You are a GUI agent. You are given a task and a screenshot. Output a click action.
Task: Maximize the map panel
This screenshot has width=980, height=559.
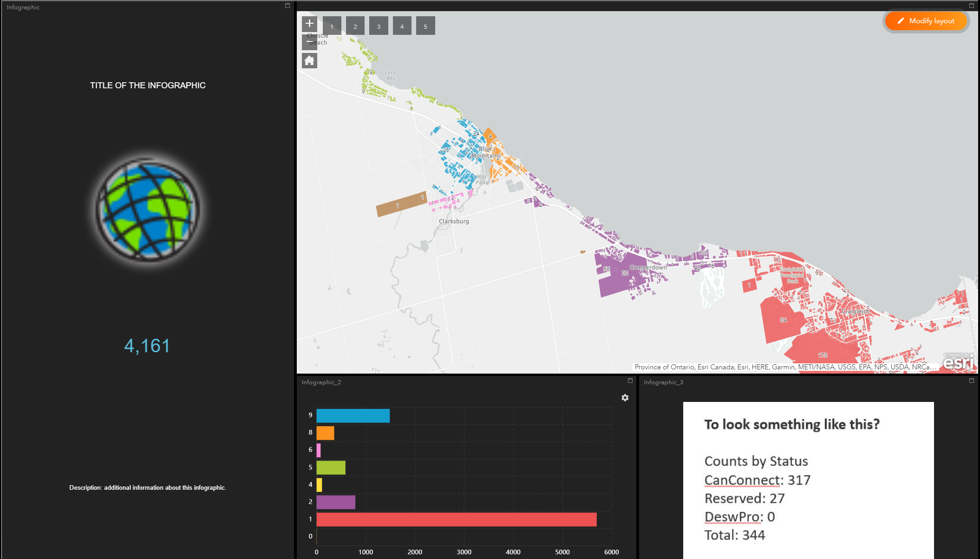[x=971, y=6]
